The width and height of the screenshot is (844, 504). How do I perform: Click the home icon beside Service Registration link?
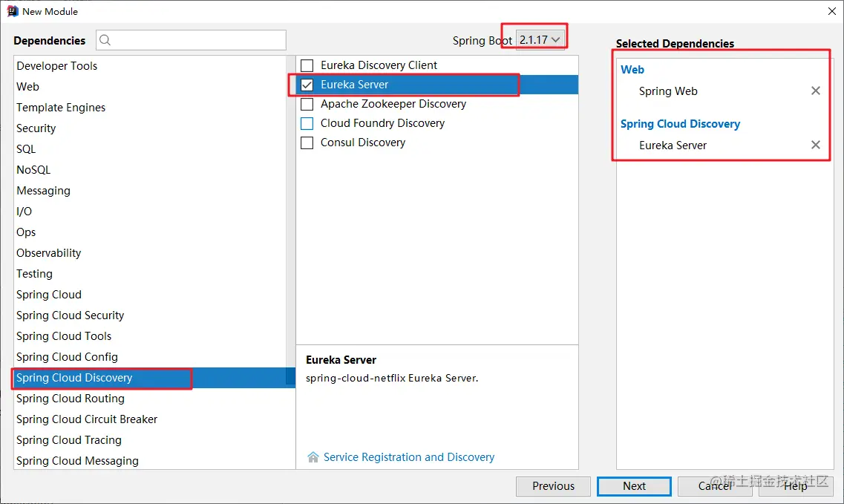[x=313, y=457]
